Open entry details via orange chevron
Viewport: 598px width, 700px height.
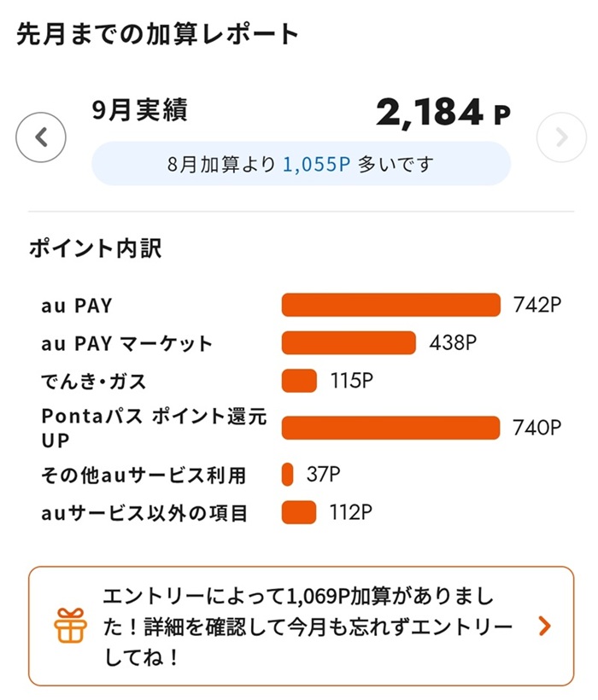pyautogui.click(x=545, y=627)
